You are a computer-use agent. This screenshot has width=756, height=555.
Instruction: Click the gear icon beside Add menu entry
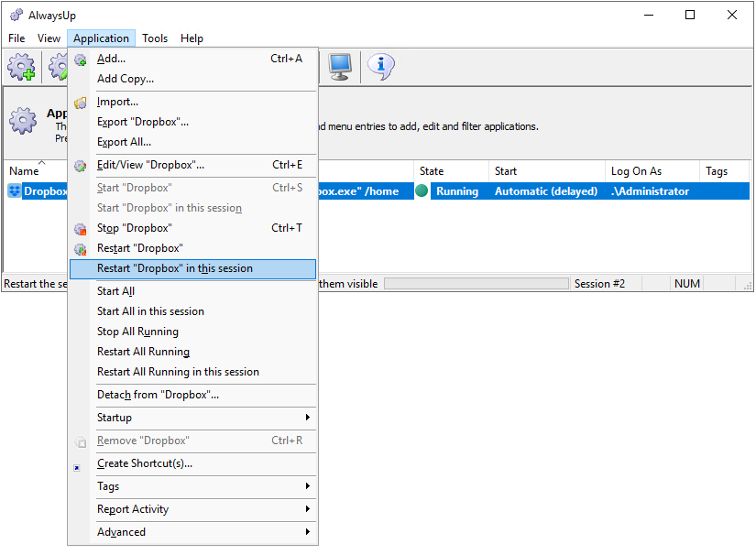coord(80,60)
